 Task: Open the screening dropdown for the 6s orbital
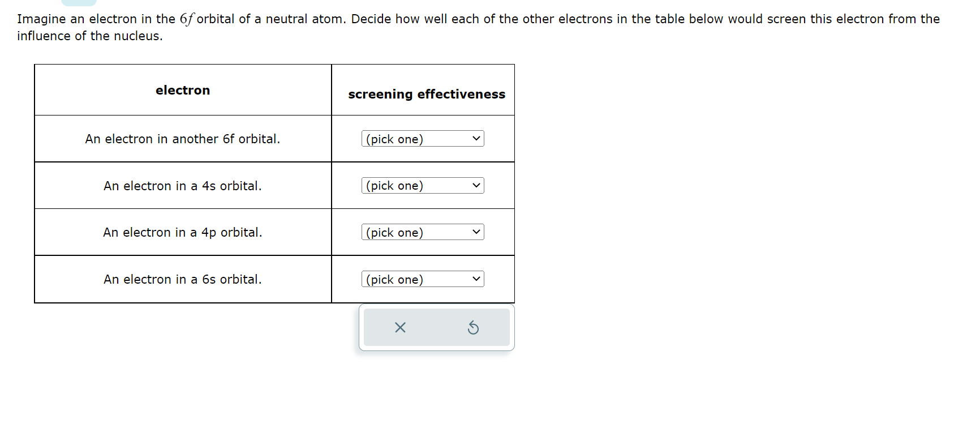[422, 279]
